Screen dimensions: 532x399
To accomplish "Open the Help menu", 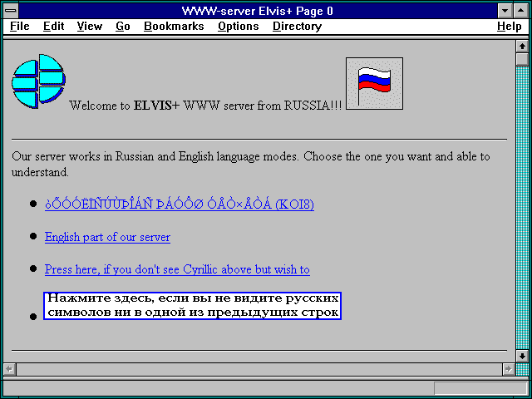I will [510, 27].
